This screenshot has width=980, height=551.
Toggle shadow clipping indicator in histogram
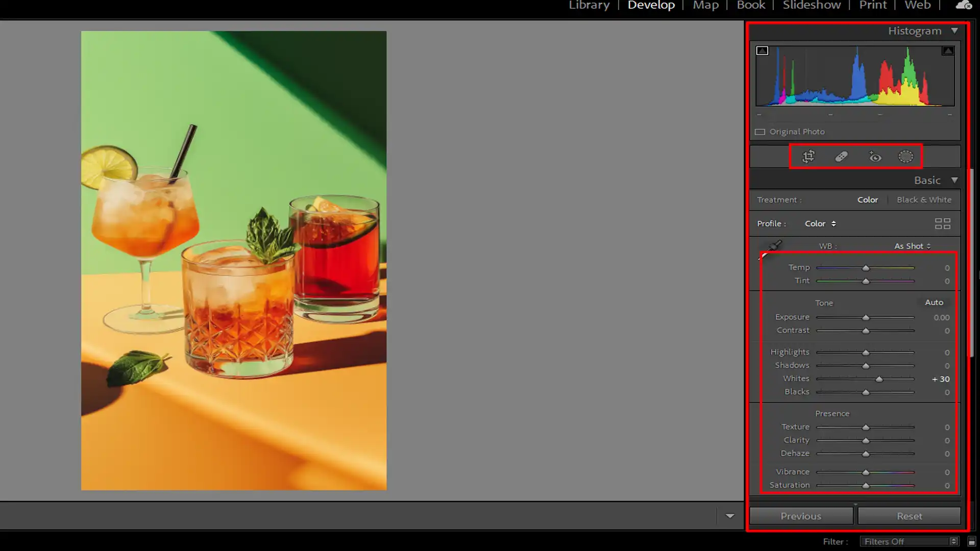click(x=762, y=51)
